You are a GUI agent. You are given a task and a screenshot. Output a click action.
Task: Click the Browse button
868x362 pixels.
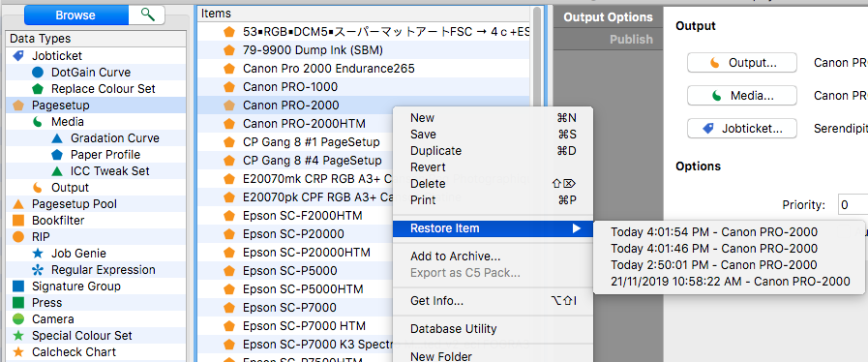[x=76, y=15]
